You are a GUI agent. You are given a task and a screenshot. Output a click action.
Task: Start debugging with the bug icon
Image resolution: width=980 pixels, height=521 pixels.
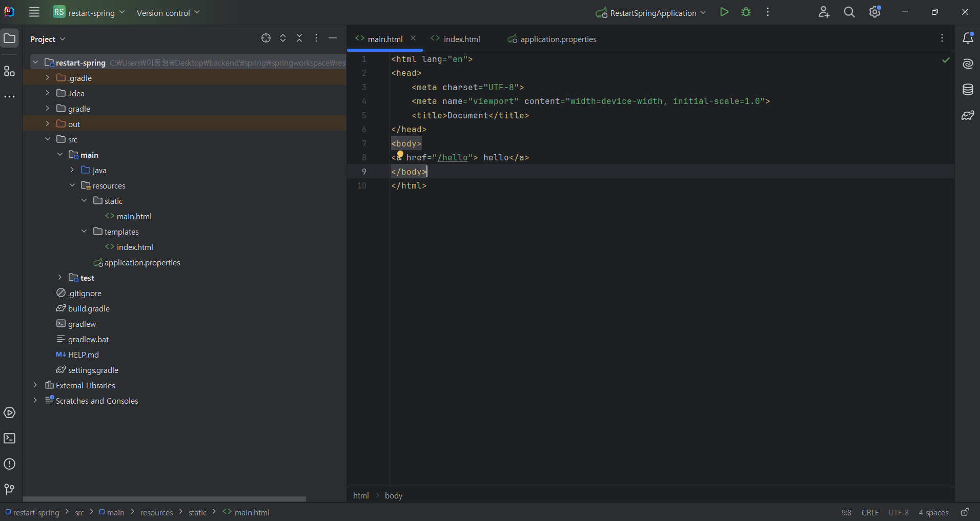[x=746, y=12]
